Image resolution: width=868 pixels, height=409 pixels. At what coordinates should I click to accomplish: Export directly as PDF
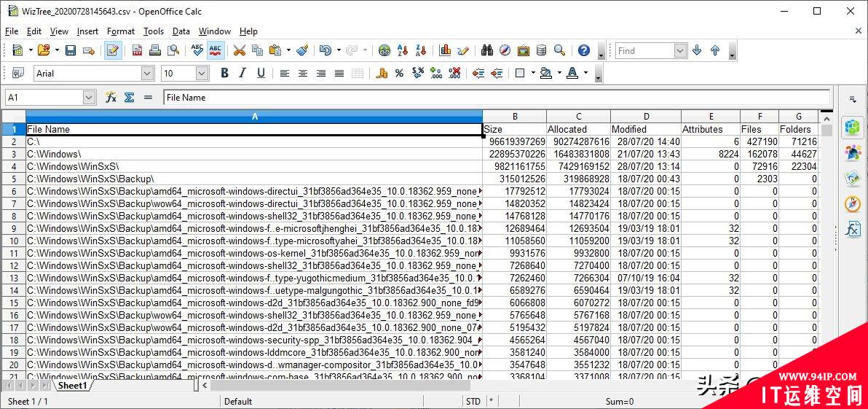click(x=137, y=50)
